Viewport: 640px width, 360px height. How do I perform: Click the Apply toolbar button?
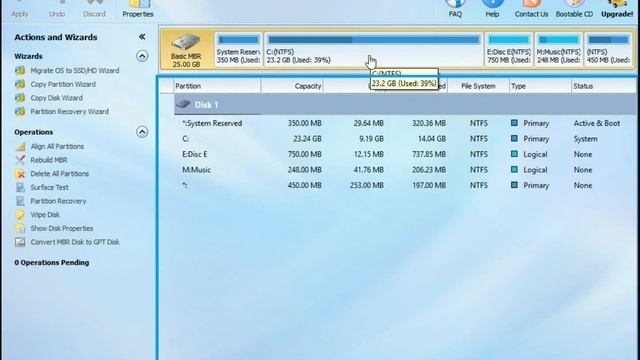coord(20,9)
